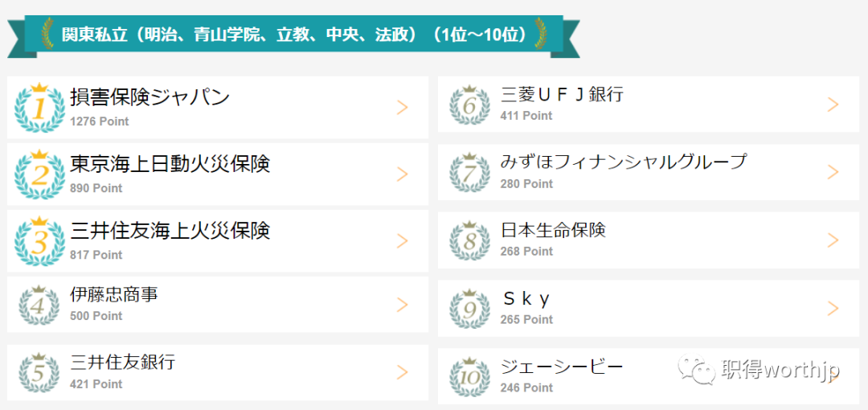The width and height of the screenshot is (868, 410).
Task: Open the 三井住友海上火災保険 company link
Action: pos(170,231)
